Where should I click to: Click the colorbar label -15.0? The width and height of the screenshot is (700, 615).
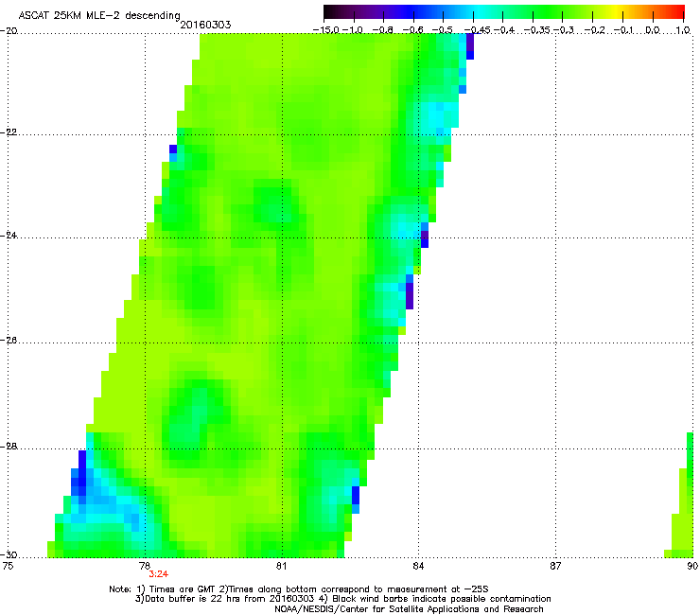tap(326, 30)
